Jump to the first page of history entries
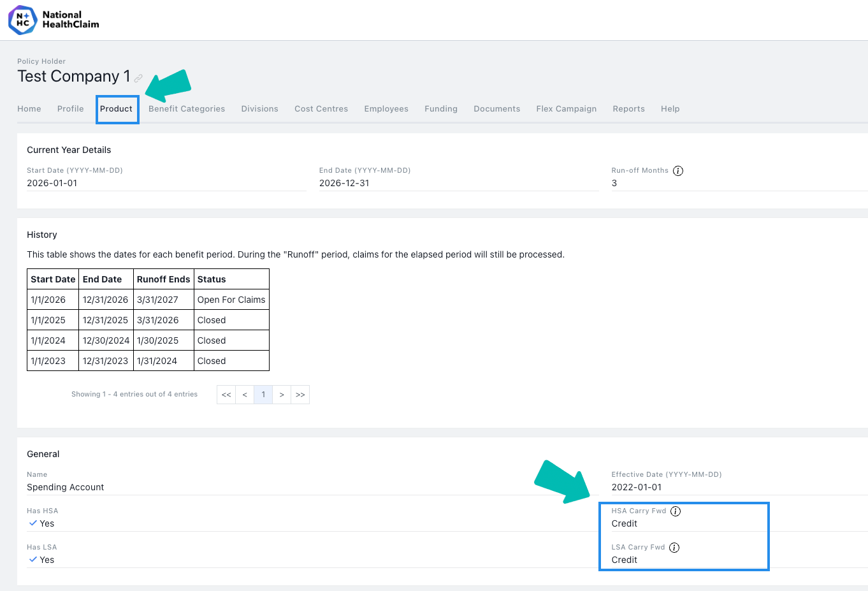 [226, 395]
